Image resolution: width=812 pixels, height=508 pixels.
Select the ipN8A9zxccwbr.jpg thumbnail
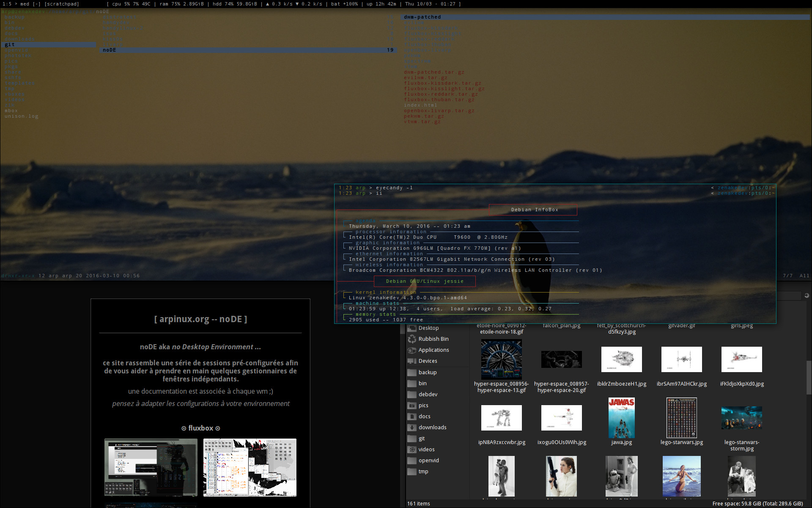pos(502,418)
